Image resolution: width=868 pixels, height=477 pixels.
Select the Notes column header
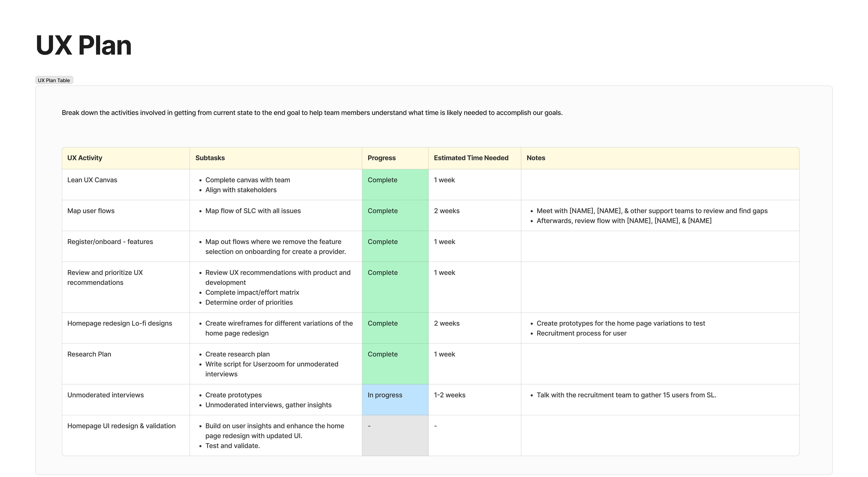pyautogui.click(x=535, y=158)
